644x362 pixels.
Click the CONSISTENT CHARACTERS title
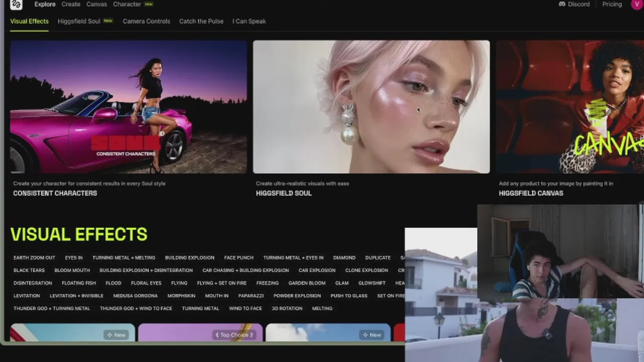point(55,193)
